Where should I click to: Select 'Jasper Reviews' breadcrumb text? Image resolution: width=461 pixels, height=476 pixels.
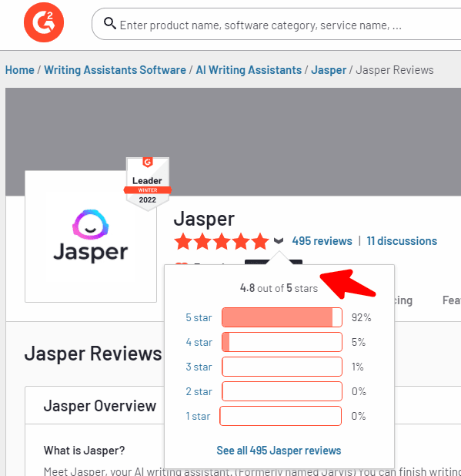point(395,70)
